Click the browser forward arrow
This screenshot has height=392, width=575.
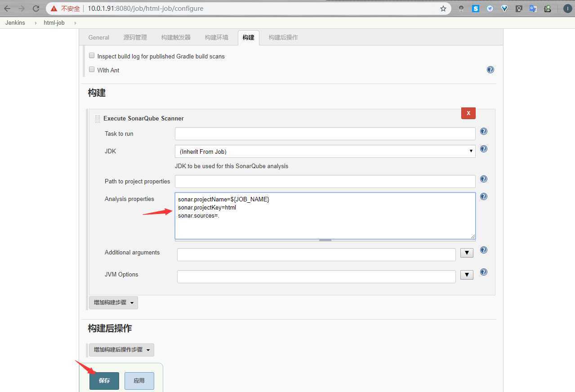(x=22, y=8)
